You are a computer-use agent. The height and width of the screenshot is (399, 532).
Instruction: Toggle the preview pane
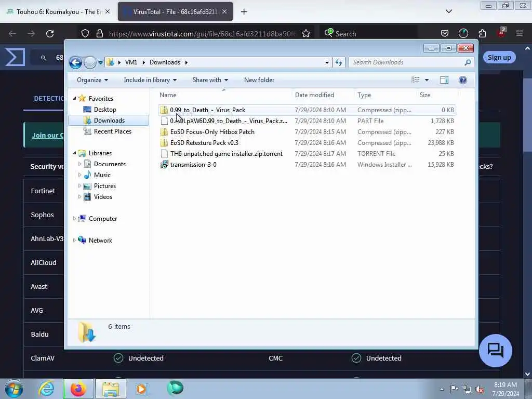444,80
